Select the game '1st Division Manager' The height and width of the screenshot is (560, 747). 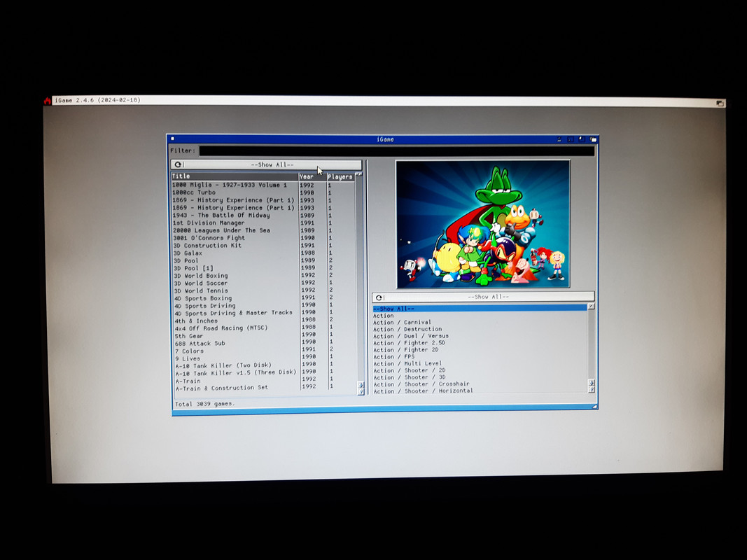pyautogui.click(x=209, y=223)
